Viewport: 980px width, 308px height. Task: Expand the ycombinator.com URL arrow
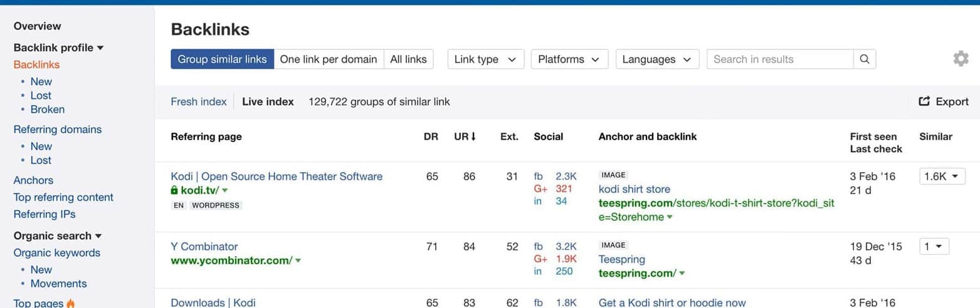pos(298,260)
